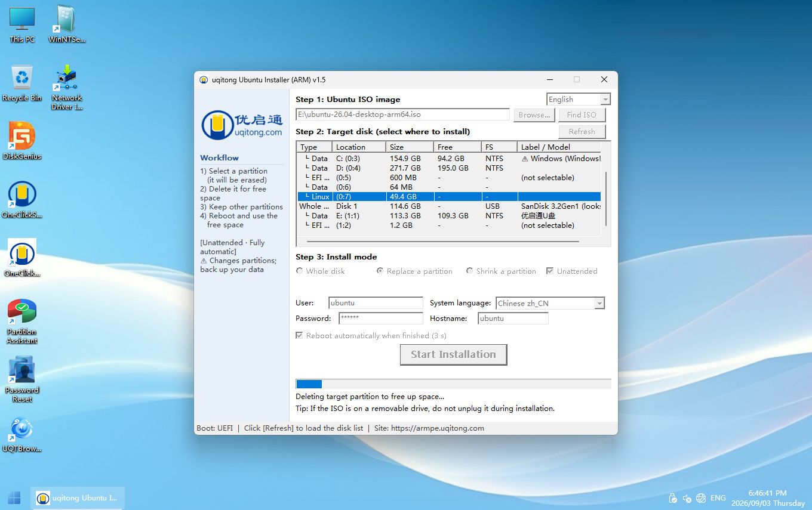Click the Hostname field

point(513,319)
